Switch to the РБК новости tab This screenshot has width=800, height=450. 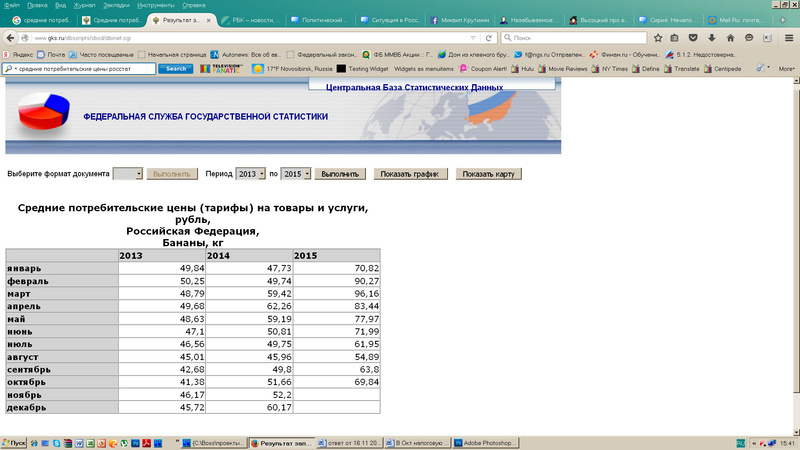click(x=250, y=20)
